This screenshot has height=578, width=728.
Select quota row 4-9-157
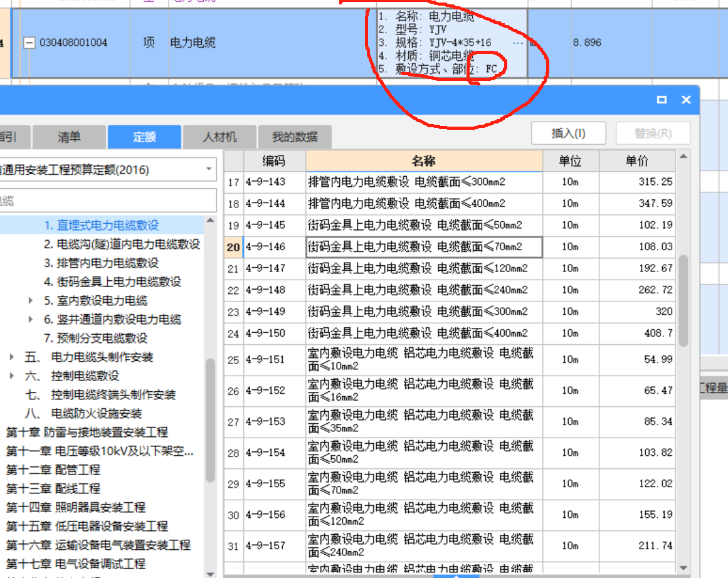(450, 546)
